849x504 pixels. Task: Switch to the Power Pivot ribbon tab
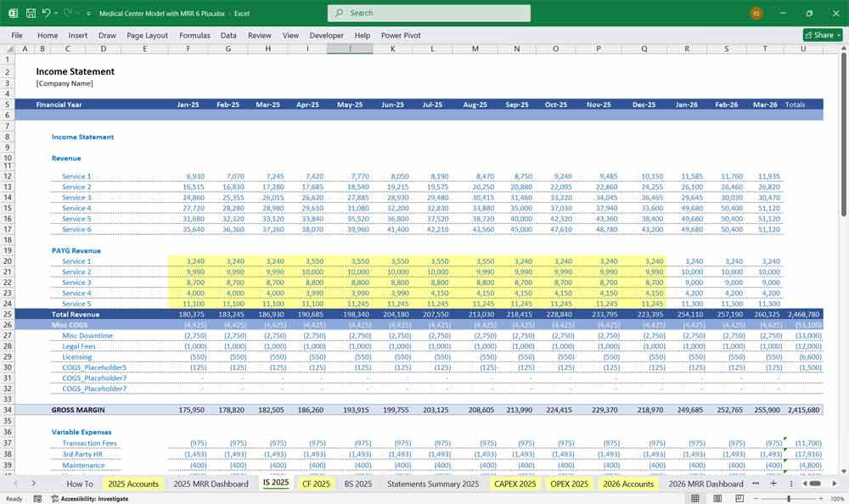tap(400, 35)
